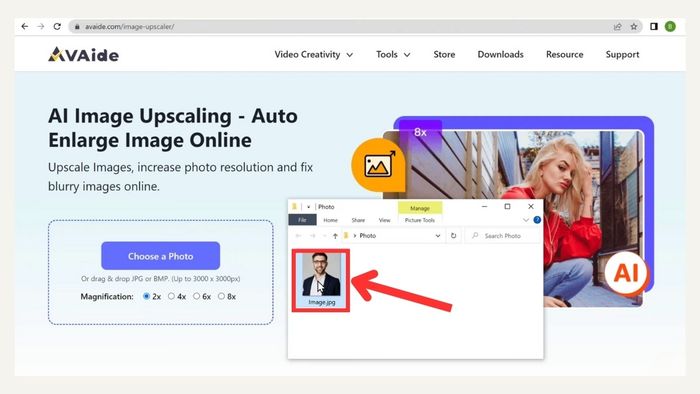Open the Downloads page
The width and height of the screenshot is (700, 394).
click(500, 54)
